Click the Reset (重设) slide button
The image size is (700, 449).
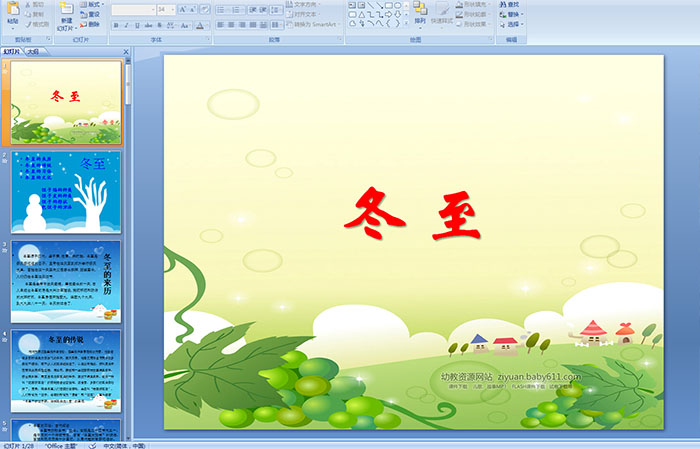(x=90, y=14)
